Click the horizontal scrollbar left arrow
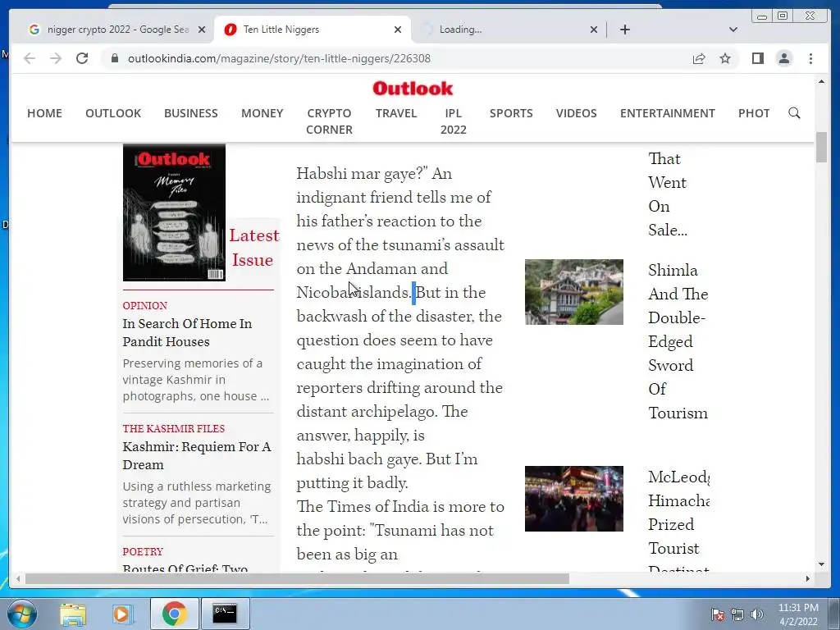 18,578
